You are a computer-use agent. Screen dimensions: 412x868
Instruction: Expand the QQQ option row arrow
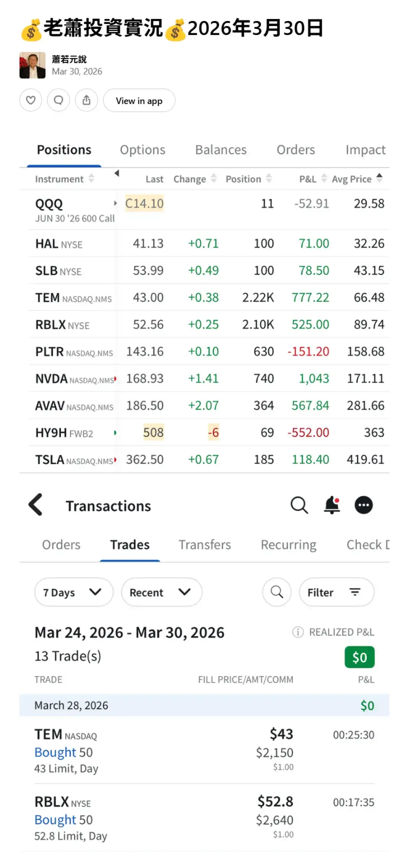[x=115, y=203]
